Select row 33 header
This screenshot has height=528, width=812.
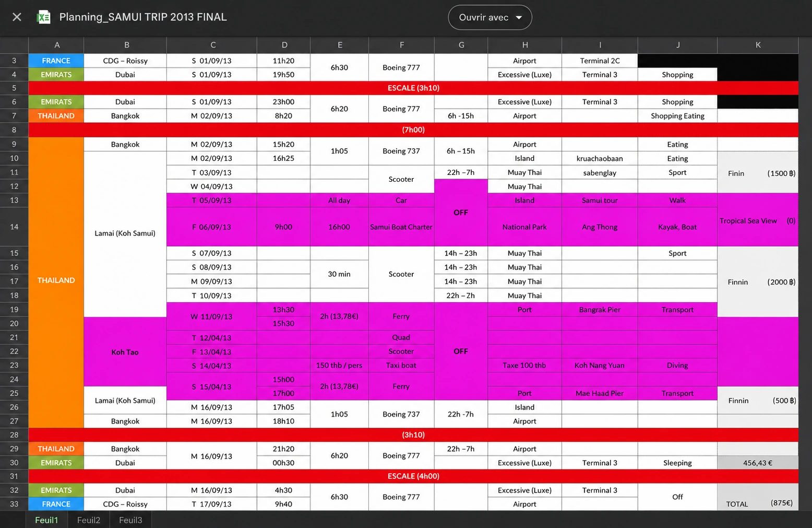[14, 504]
